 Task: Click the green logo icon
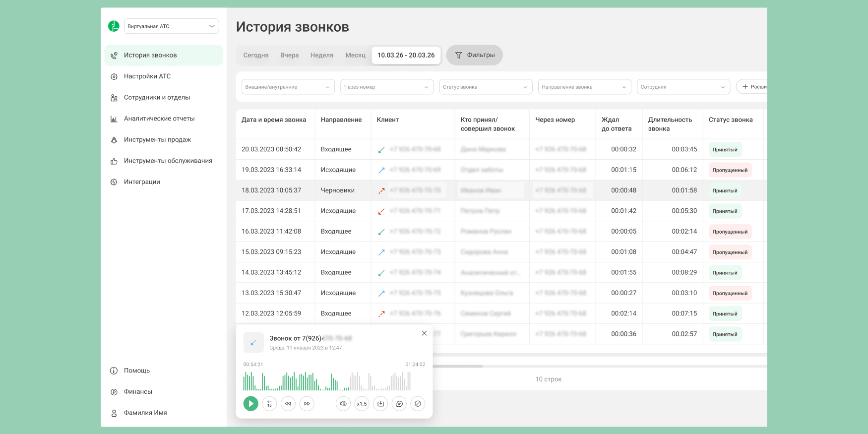[114, 26]
